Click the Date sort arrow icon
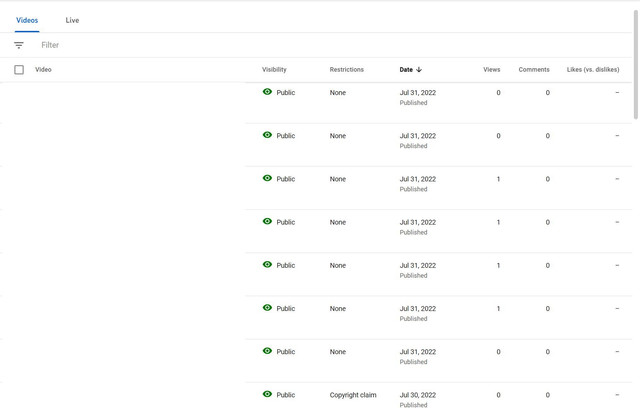 point(419,70)
